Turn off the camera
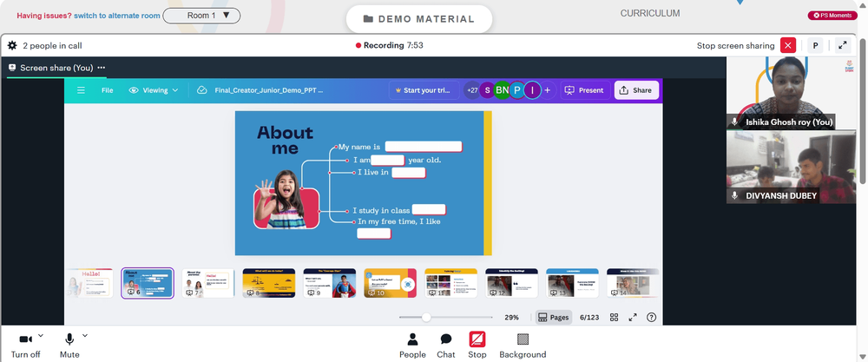The width and height of the screenshot is (868, 362). coord(25,346)
